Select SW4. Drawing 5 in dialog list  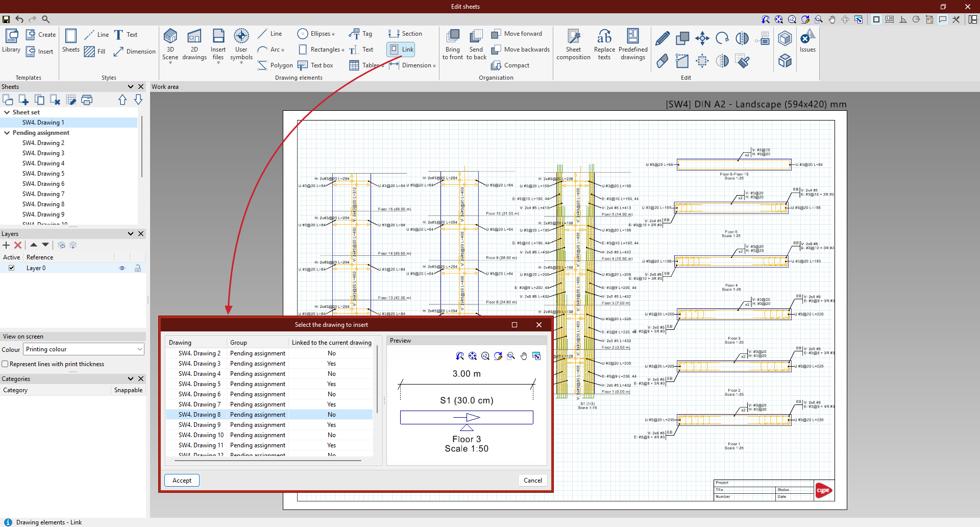tap(200, 384)
